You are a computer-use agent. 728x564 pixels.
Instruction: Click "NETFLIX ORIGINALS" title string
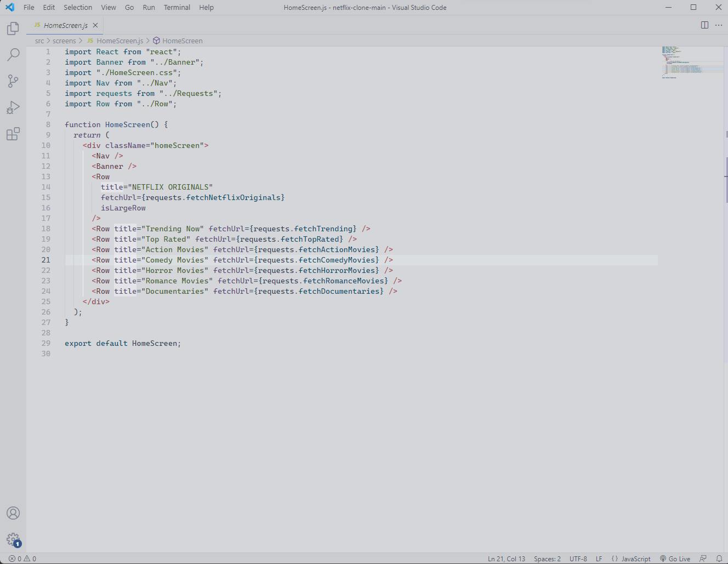[170, 187]
